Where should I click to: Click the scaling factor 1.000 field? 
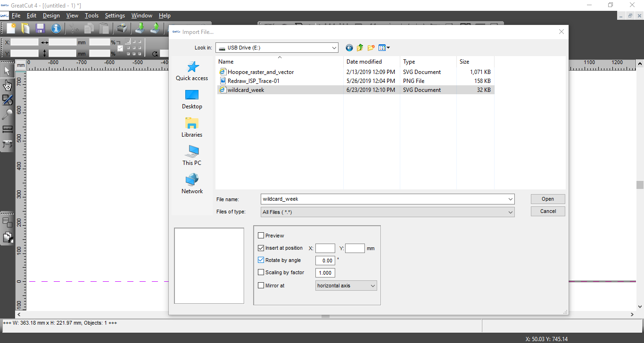(325, 273)
